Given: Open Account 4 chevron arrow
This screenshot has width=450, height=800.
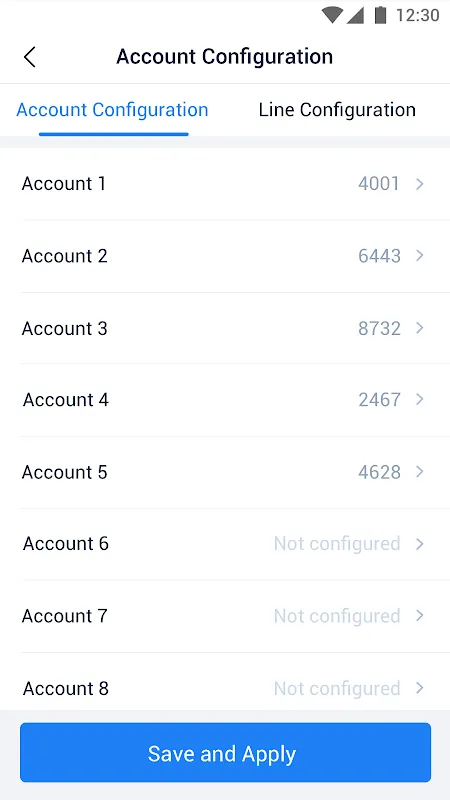Looking at the screenshot, I should 420,399.
